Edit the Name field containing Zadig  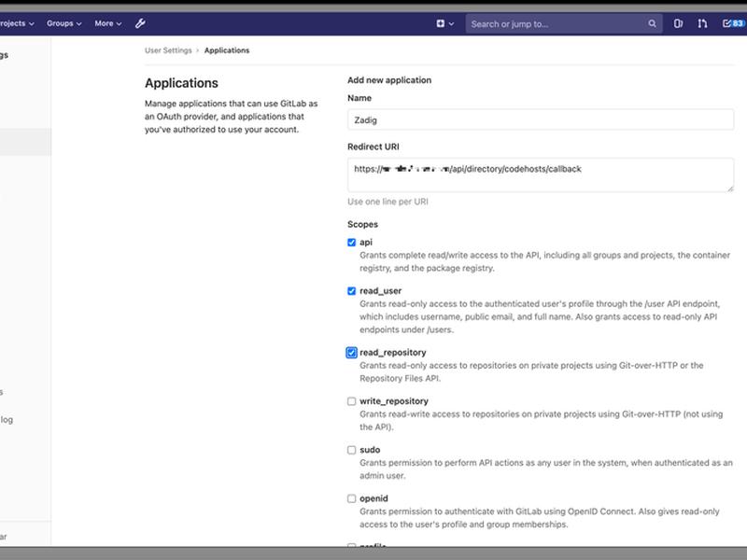pos(541,119)
